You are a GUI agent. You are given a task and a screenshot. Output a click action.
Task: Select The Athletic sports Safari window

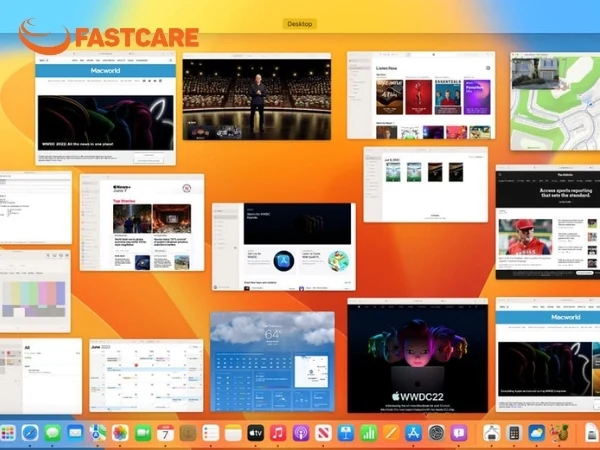pos(548,222)
